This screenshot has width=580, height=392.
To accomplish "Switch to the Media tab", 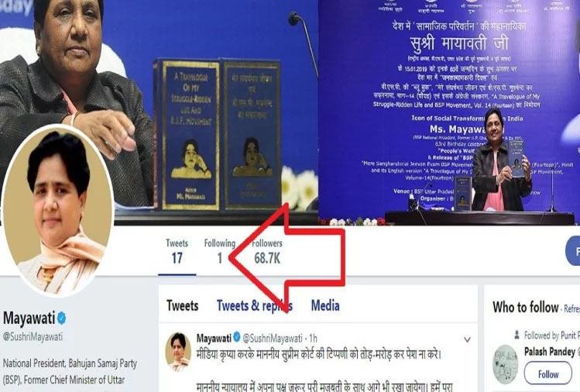I will click(325, 306).
